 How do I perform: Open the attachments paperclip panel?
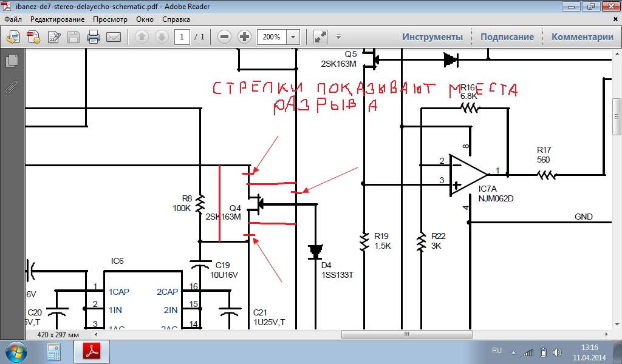(x=12, y=87)
